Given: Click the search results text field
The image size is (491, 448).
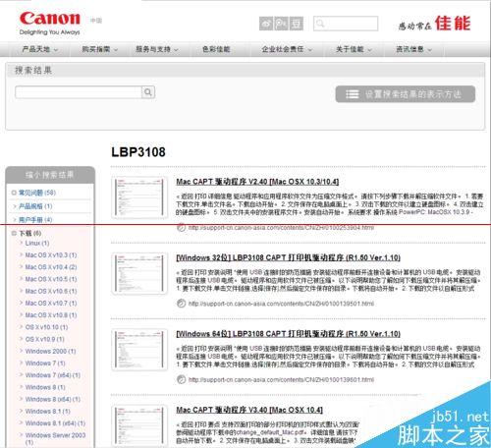Looking at the screenshot, I should tap(79, 92).
